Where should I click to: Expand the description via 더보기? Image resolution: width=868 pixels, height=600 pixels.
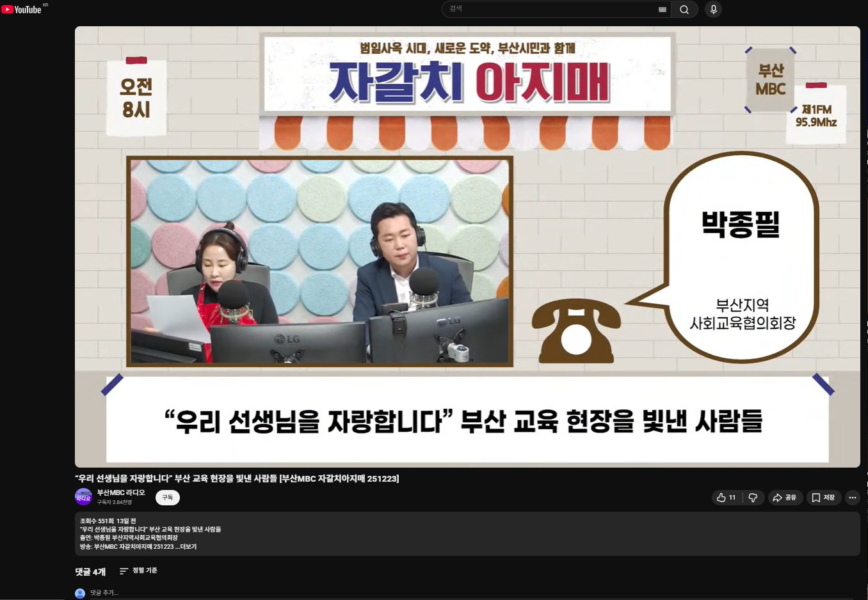pos(188,546)
